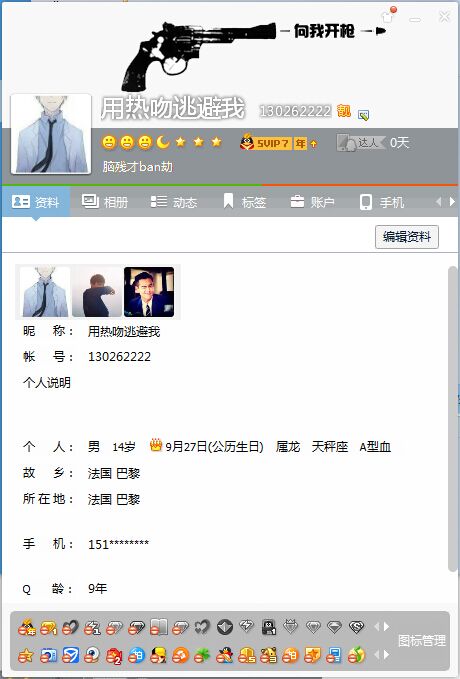
Task: Click the chain-link service icon
Action: pos(70,627)
